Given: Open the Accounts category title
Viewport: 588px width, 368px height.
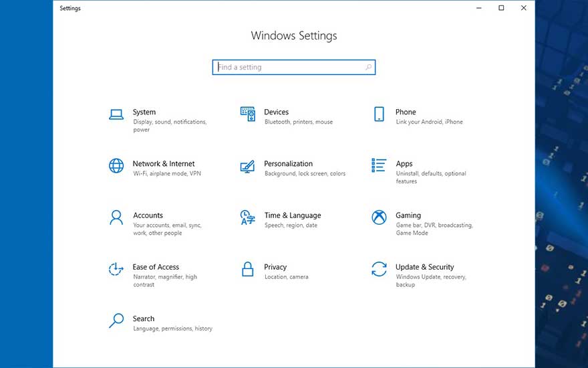Looking at the screenshot, I should click(148, 215).
